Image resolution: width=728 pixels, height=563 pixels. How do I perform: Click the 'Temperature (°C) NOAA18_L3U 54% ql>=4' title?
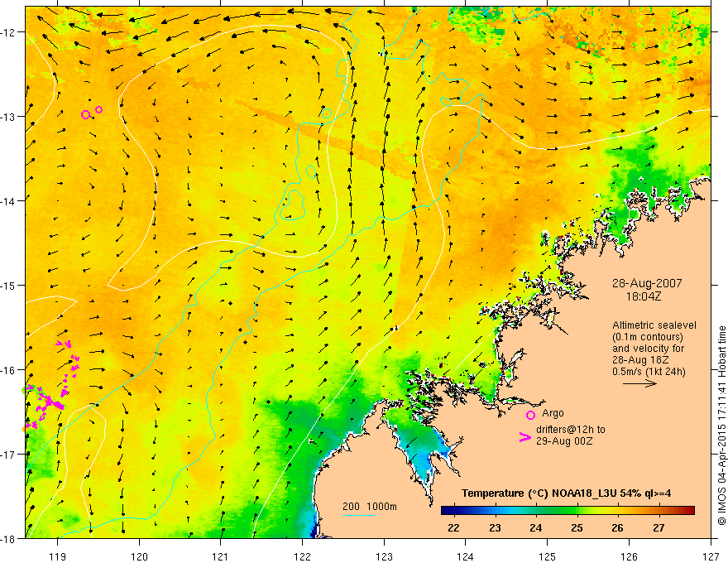point(566,493)
